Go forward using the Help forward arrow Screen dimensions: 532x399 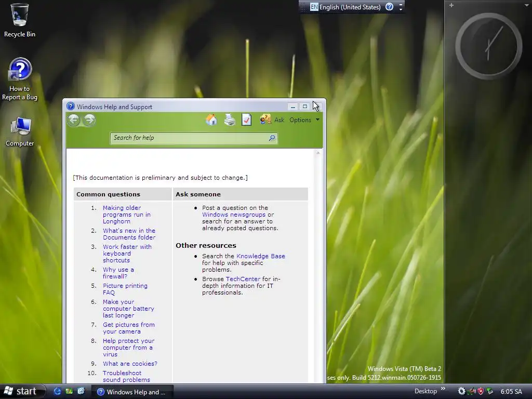pyautogui.click(x=89, y=120)
